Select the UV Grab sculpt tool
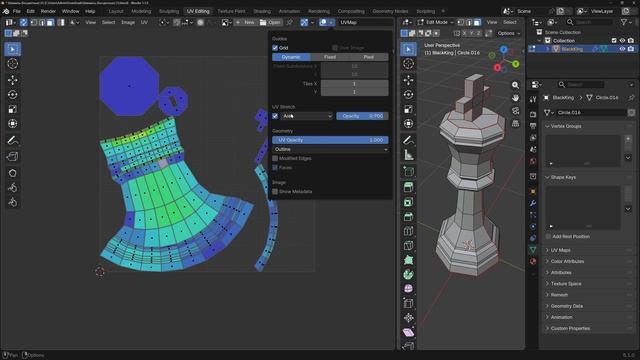This screenshot has width=640, height=360. [13, 173]
